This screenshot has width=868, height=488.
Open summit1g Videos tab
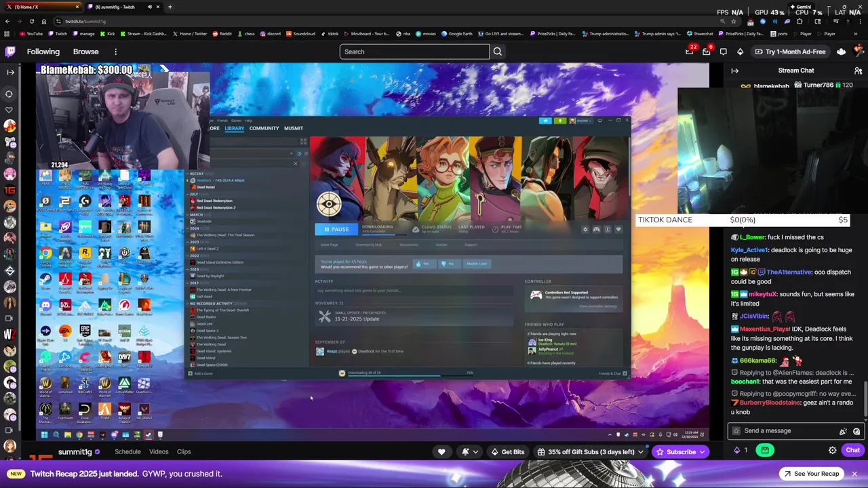click(x=159, y=451)
